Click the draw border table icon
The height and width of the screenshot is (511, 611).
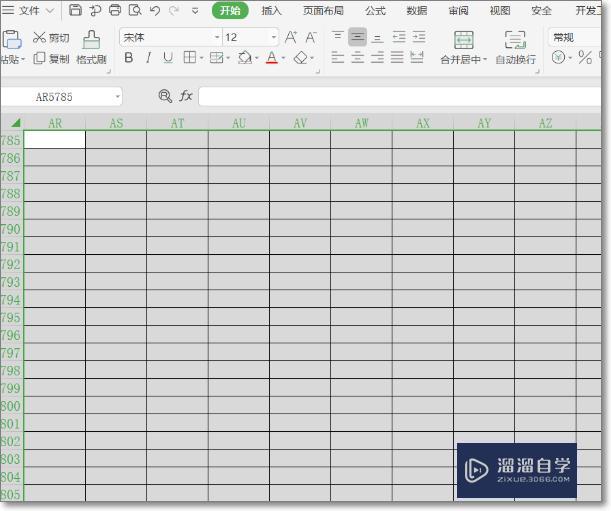[216, 58]
